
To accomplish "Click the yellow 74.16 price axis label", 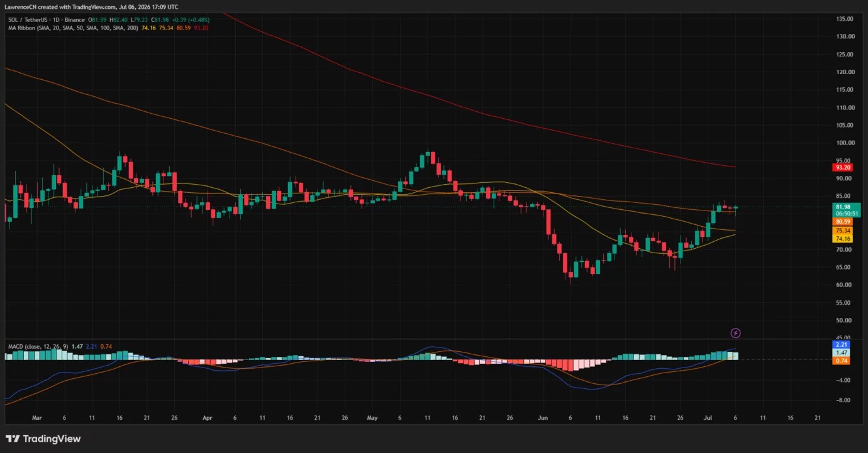I will coord(843,239).
